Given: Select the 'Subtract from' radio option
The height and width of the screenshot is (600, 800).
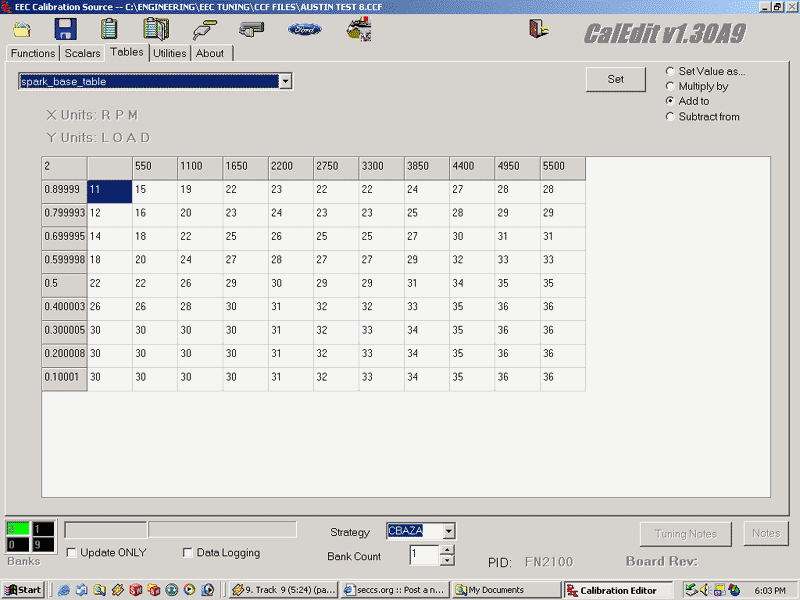Looking at the screenshot, I should click(671, 117).
